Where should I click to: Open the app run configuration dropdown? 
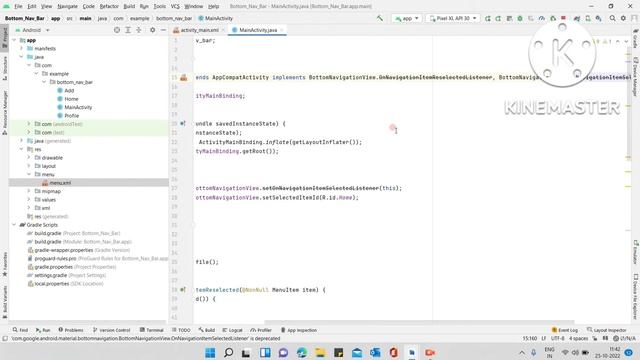click(x=407, y=18)
